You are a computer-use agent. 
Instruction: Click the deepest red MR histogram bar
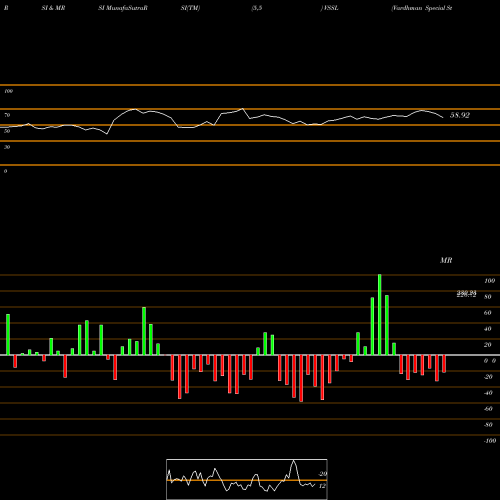pos(301,378)
